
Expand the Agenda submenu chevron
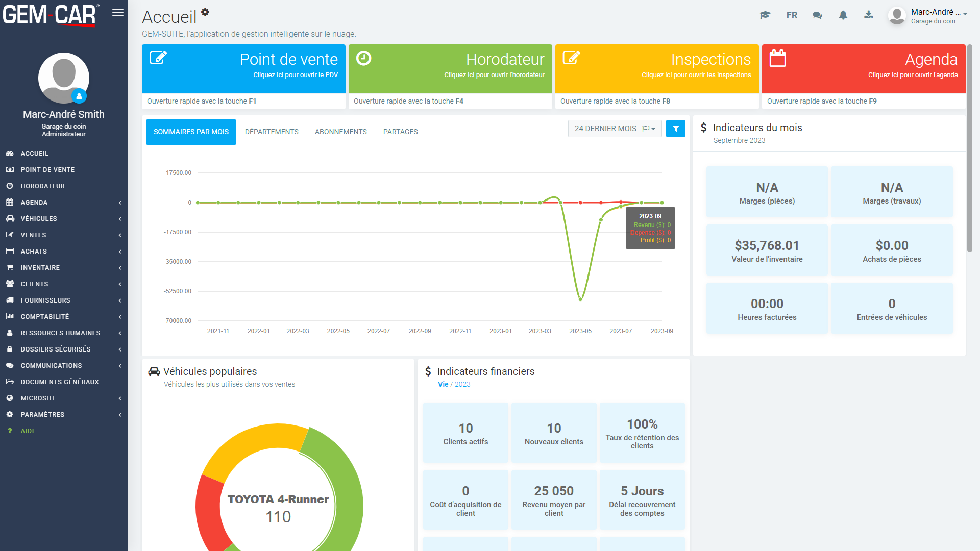pos(120,203)
